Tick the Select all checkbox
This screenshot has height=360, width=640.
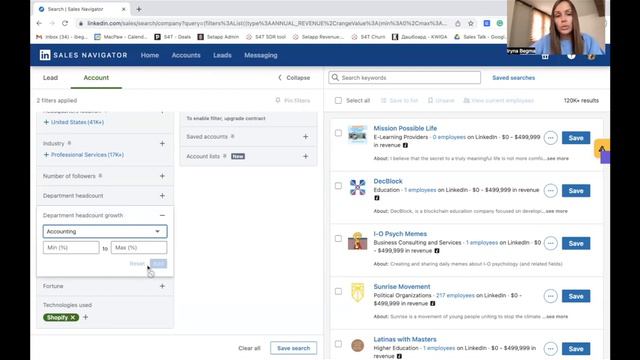coord(338,100)
